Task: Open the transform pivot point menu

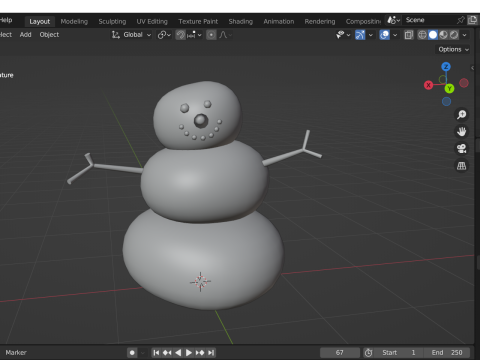Action: point(164,35)
